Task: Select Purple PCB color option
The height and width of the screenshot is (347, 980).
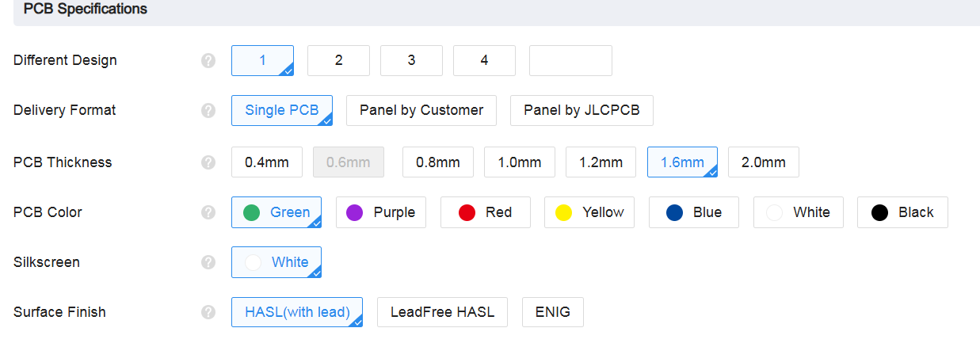Action: pos(381,212)
